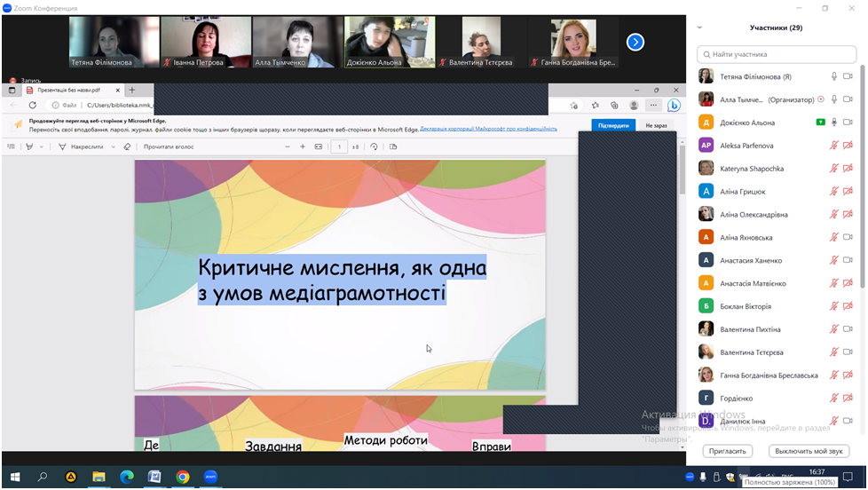Click the fit to width icon

pos(319,146)
